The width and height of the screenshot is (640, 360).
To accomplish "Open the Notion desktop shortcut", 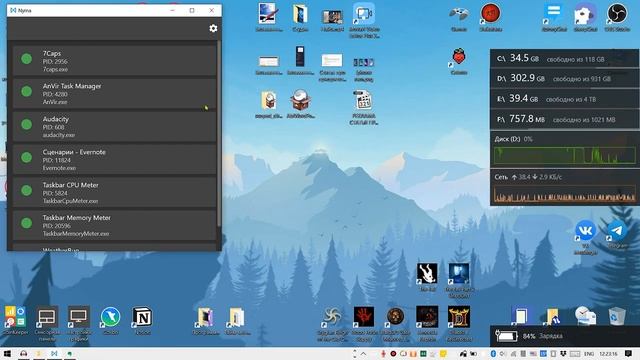I will tap(142, 317).
